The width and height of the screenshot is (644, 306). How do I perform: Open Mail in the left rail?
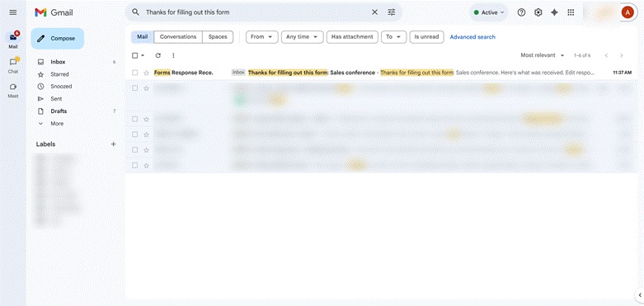point(13,40)
